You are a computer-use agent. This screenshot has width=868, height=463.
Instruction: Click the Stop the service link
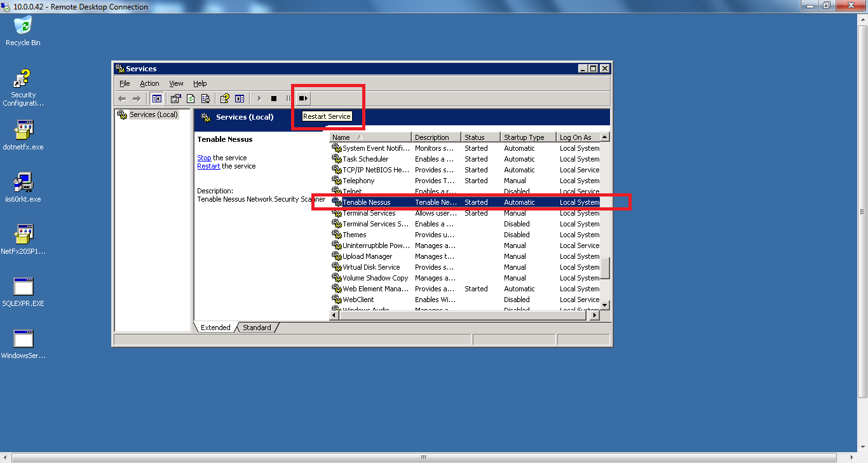point(204,158)
